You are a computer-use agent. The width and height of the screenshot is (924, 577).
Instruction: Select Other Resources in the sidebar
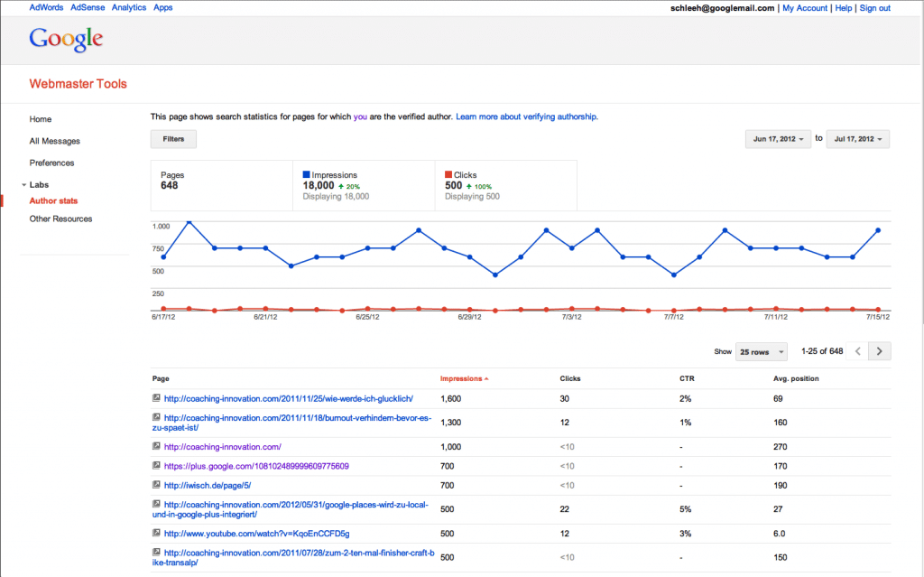(60, 219)
